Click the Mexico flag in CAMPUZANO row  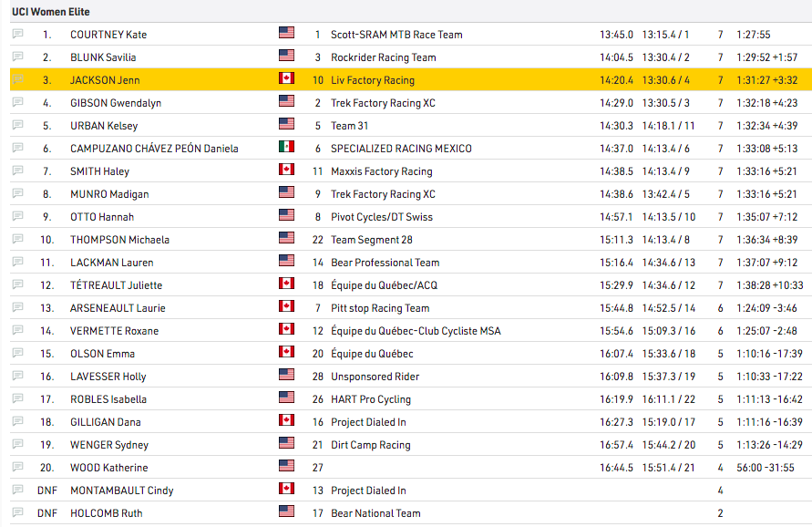(286, 147)
